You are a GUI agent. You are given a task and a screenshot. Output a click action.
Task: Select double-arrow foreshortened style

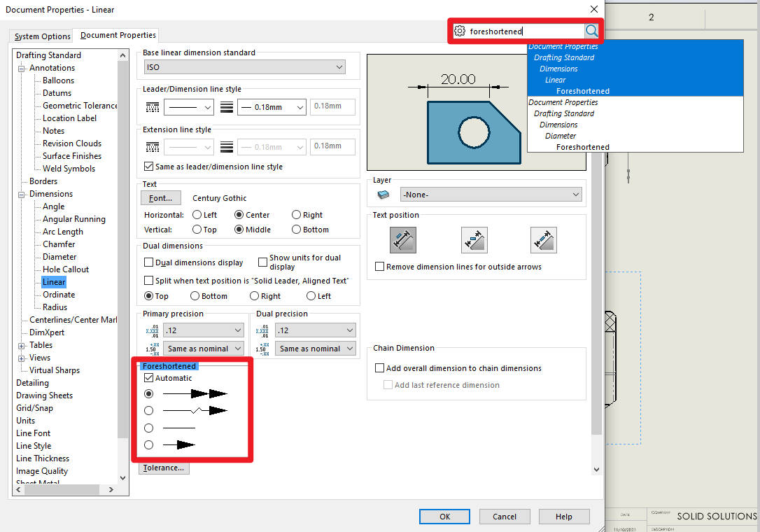pyautogui.click(x=148, y=394)
